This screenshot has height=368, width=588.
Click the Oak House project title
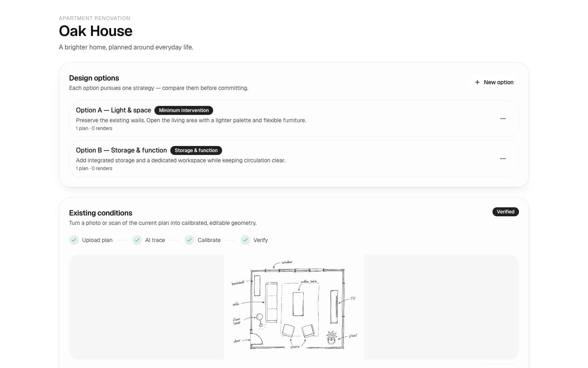(96, 31)
